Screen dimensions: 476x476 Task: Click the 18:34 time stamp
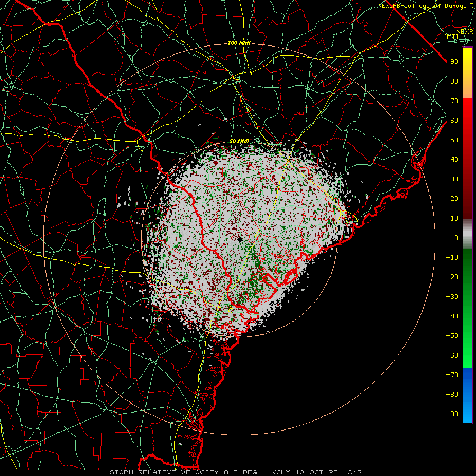[x=354, y=472]
